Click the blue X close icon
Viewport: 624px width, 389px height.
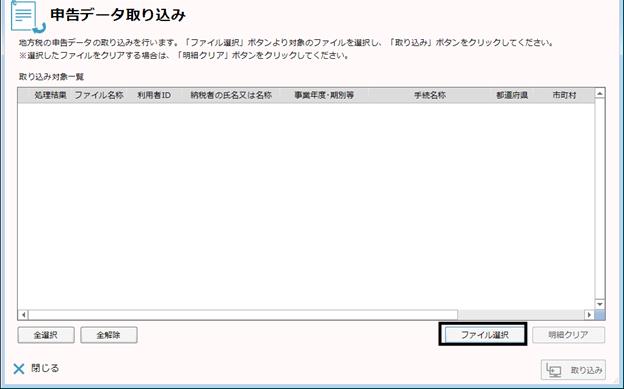coord(19,369)
